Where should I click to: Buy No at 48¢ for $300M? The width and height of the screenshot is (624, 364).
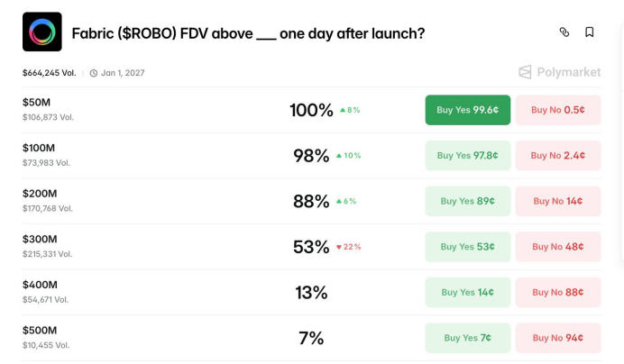point(558,247)
